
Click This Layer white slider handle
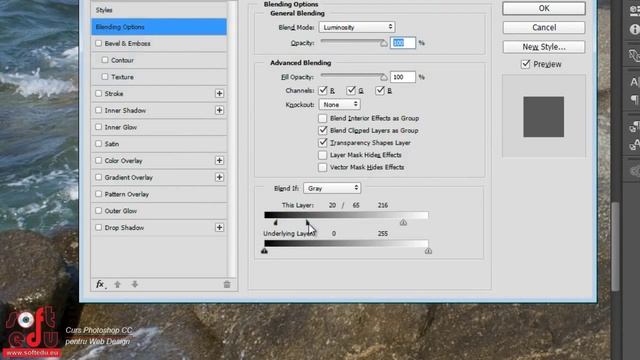pos(403,222)
